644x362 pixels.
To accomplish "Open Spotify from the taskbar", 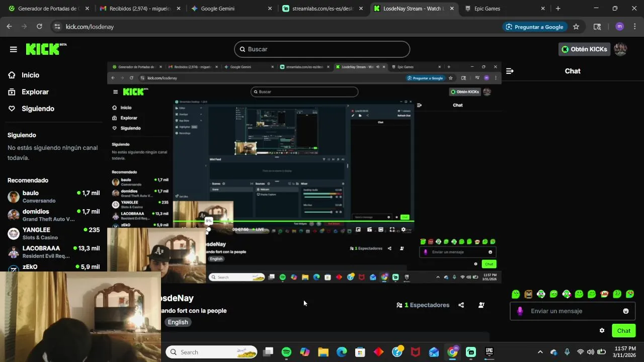I will tap(286, 352).
